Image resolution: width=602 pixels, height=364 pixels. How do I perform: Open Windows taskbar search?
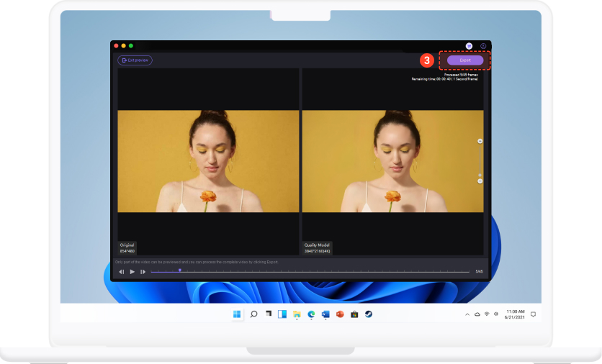253,314
